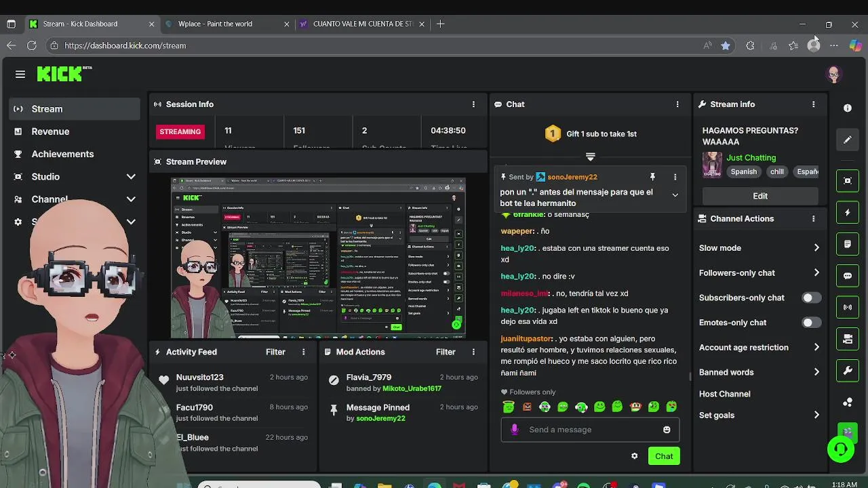868x488 pixels.
Task: Open Set goals options arrow
Action: pos(816,415)
